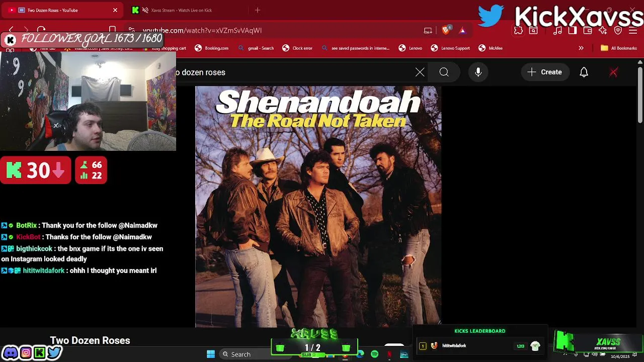The height and width of the screenshot is (362, 644).
Task: Click the YouTube magnifier search button
Action: pyautogui.click(x=444, y=72)
